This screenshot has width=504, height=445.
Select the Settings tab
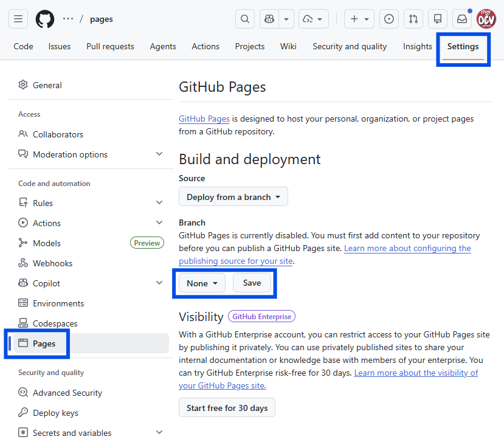click(463, 46)
